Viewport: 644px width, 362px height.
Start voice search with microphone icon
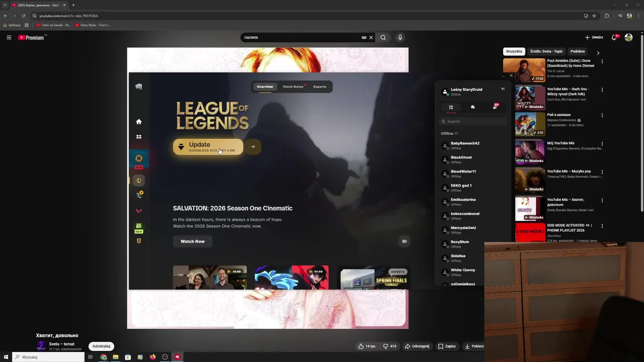(400, 37)
